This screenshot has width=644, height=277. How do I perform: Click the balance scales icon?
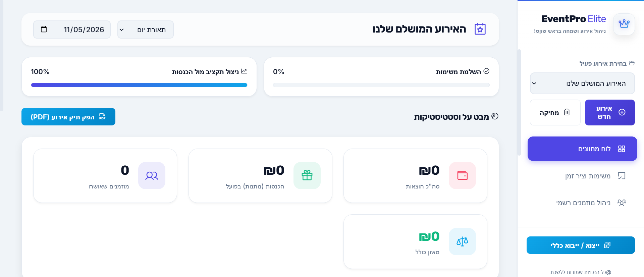[x=462, y=241]
